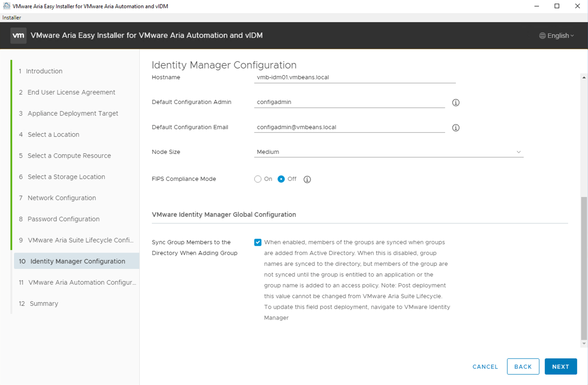Select FIPS Compliance Mode Off
The height and width of the screenshot is (385, 588).
(281, 179)
